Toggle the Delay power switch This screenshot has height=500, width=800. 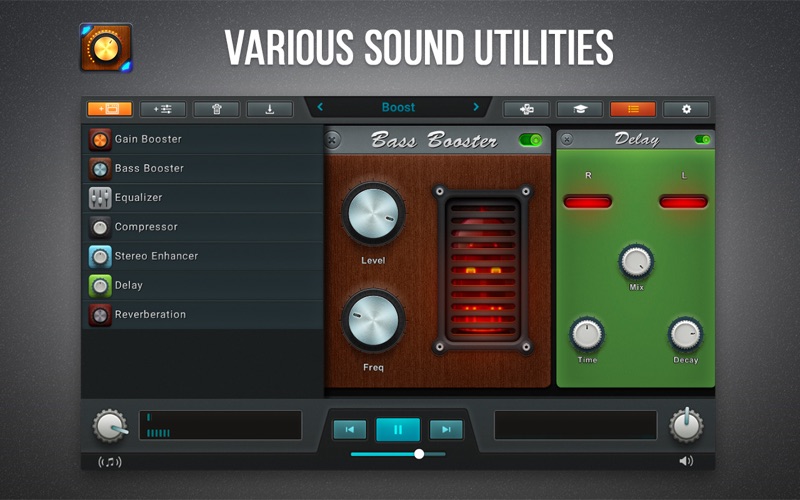pyautogui.click(x=703, y=139)
